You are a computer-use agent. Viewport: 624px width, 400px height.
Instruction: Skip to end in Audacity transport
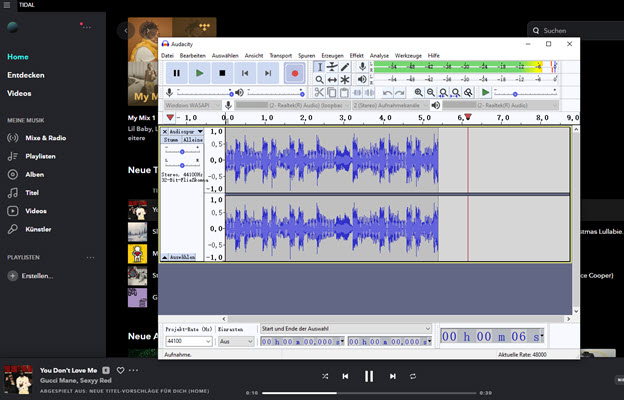click(268, 73)
